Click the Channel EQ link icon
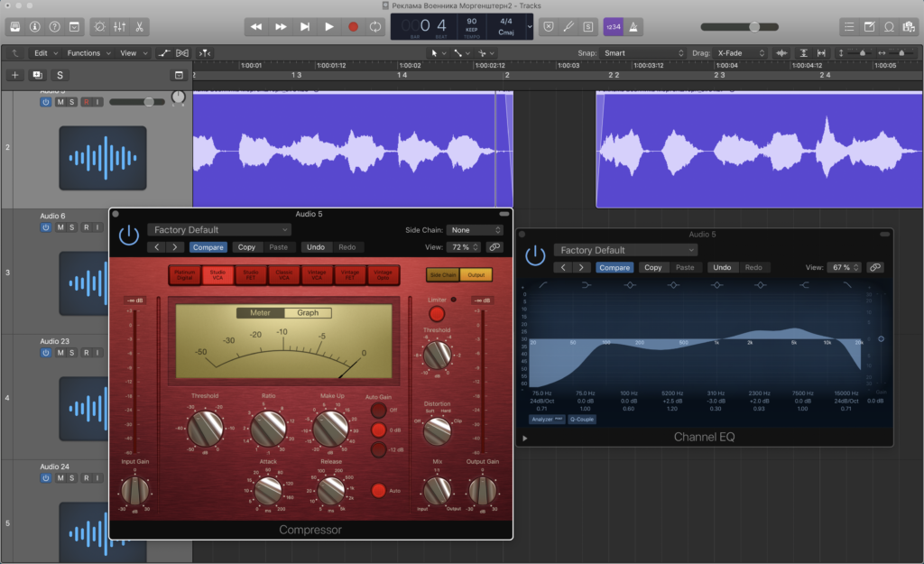This screenshot has width=924, height=564. (x=875, y=267)
